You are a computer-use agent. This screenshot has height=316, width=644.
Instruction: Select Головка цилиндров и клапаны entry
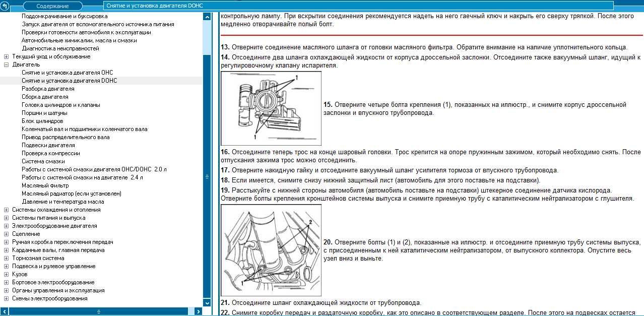[61, 105]
